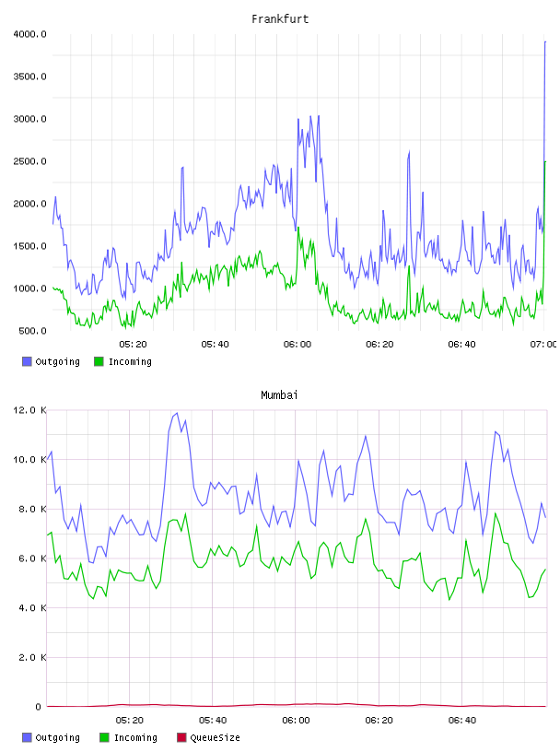Click the 4000.0 y-axis value in Frankfurt
The height and width of the screenshot is (752, 560).
pyautogui.click(x=29, y=34)
